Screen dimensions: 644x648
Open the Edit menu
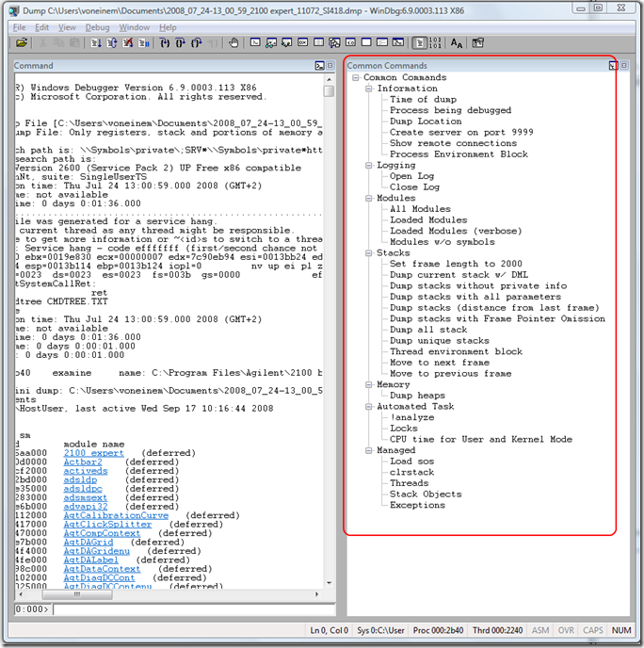point(41,27)
